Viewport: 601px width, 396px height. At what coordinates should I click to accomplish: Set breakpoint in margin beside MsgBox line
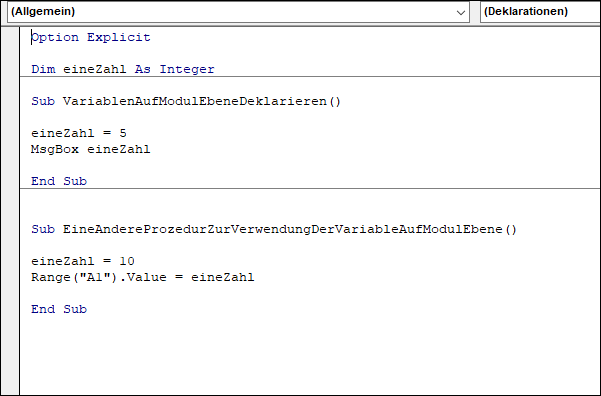pyautogui.click(x=10, y=149)
